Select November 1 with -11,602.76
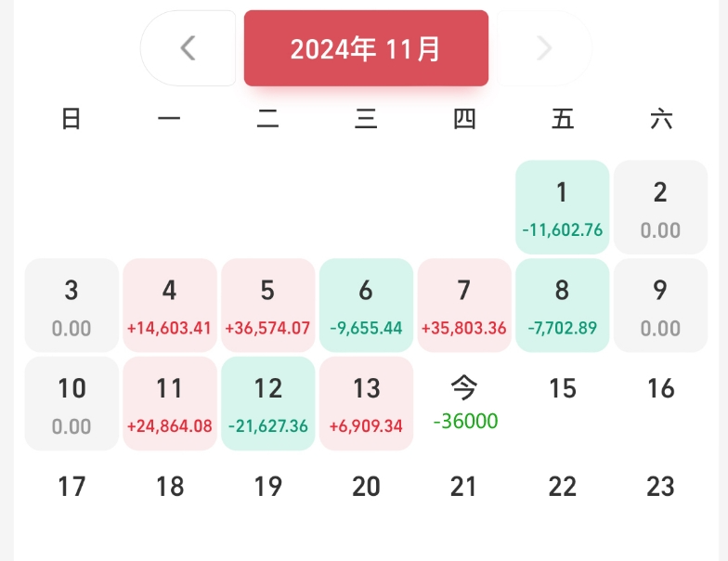Image resolution: width=728 pixels, height=561 pixels. 563,207
